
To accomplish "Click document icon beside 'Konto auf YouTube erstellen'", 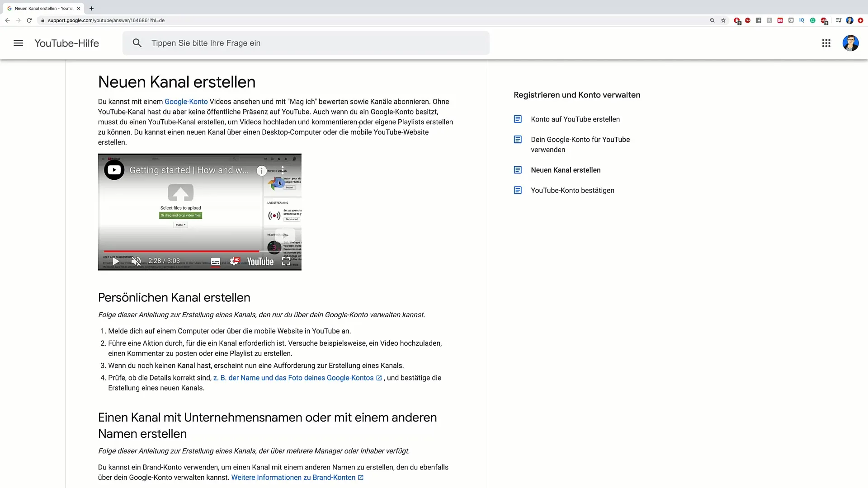I will [x=518, y=119].
